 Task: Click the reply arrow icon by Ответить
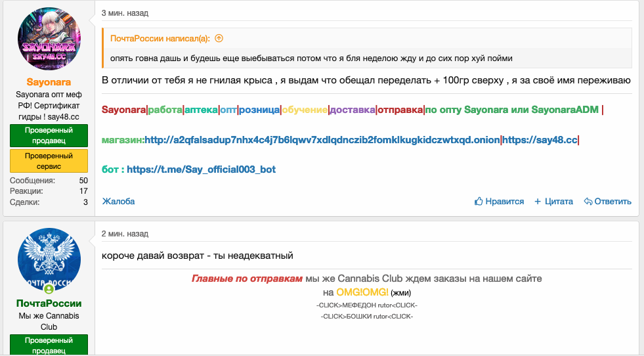588,202
